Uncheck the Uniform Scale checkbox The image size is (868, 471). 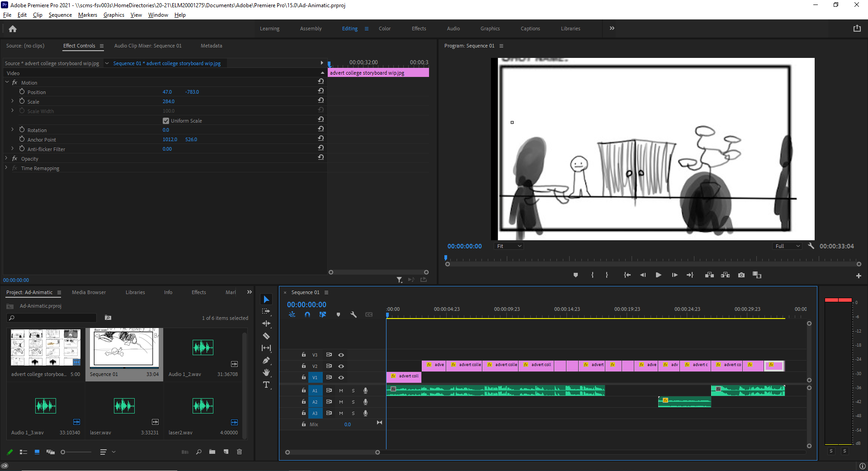[166, 121]
